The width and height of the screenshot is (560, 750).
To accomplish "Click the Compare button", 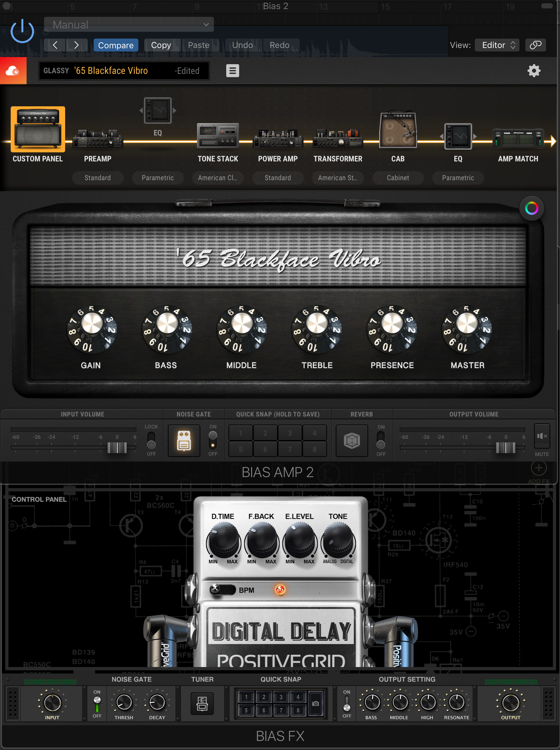I will [116, 45].
